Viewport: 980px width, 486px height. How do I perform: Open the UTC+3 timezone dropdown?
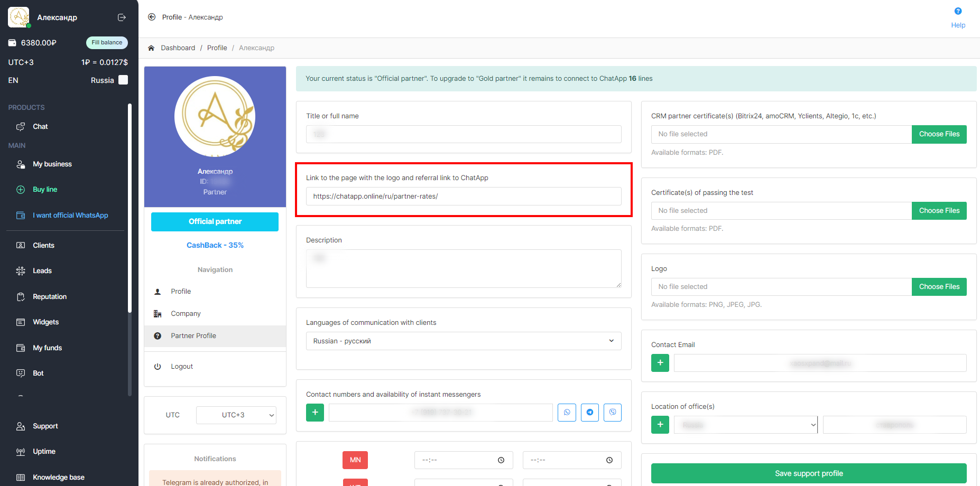236,415
